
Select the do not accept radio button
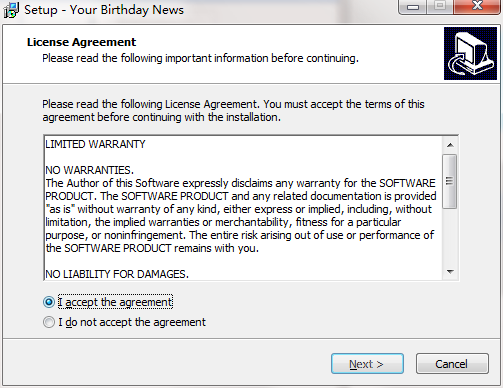(49, 322)
